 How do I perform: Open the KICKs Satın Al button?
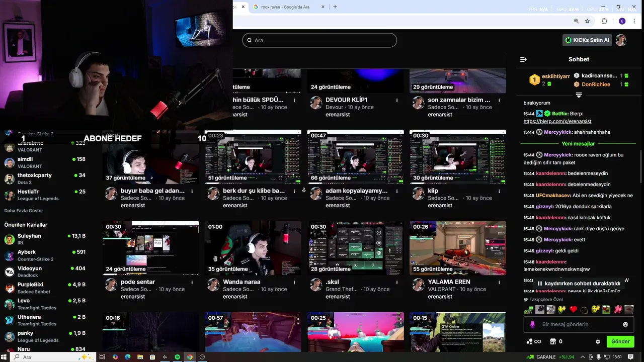[x=587, y=40]
